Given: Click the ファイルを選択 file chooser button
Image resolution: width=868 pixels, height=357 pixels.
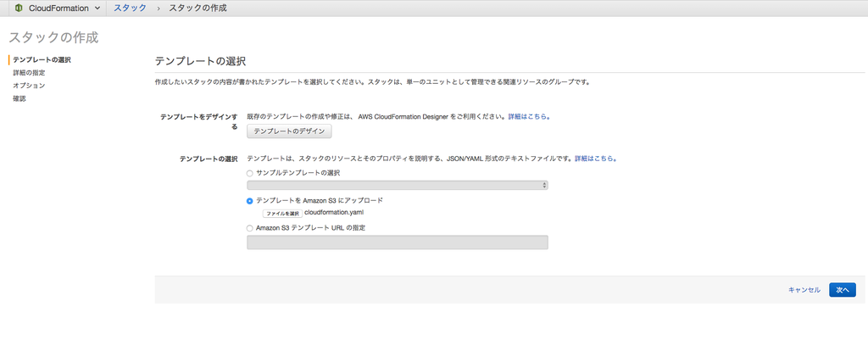Looking at the screenshot, I should coord(282,214).
